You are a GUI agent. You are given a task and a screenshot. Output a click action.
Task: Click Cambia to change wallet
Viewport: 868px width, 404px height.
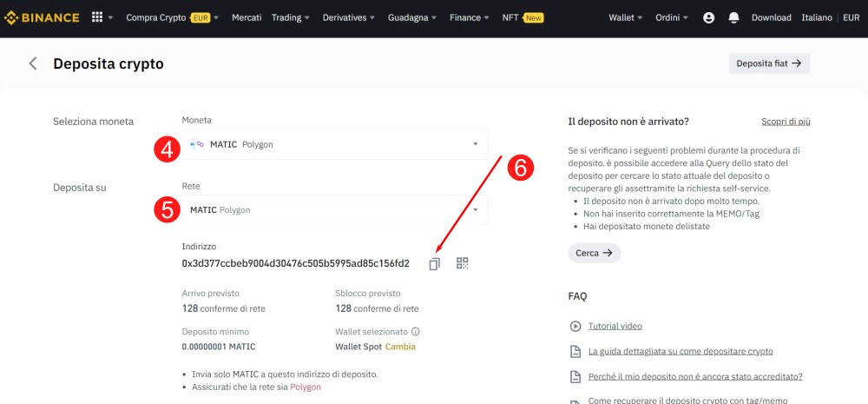pos(400,347)
